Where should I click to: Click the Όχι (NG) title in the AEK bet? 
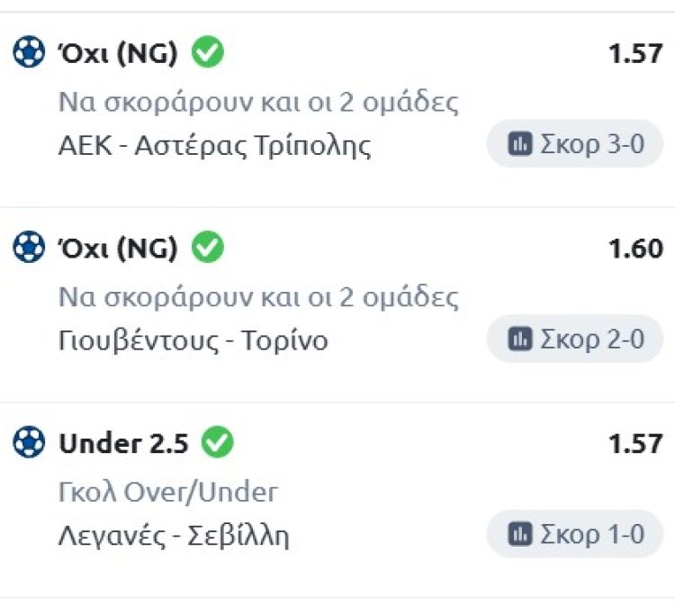[117, 54]
